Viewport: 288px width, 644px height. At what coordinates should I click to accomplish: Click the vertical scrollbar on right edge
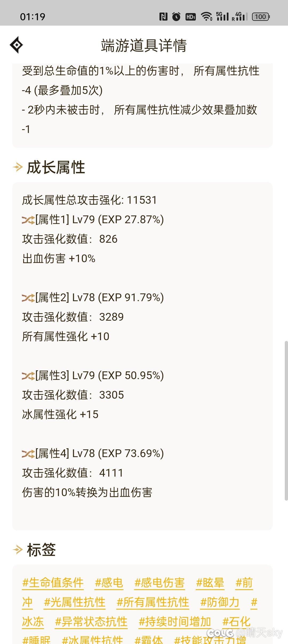tap(286, 421)
